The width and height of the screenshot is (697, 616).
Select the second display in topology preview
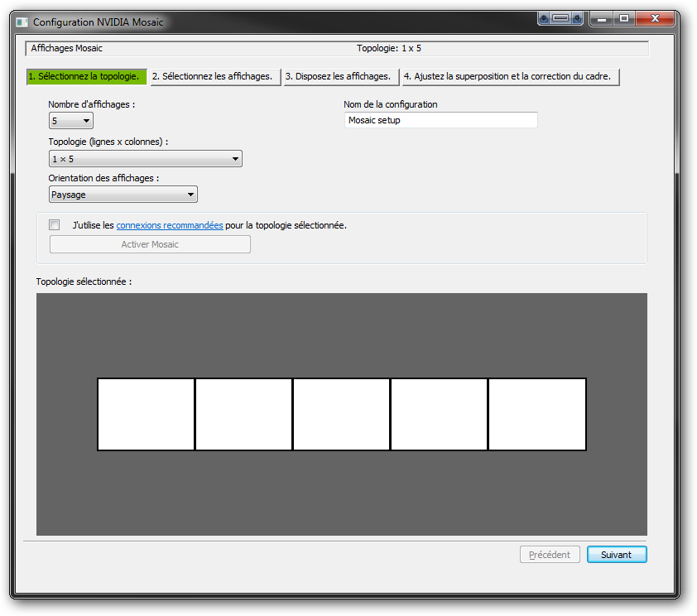pyautogui.click(x=244, y=415)
